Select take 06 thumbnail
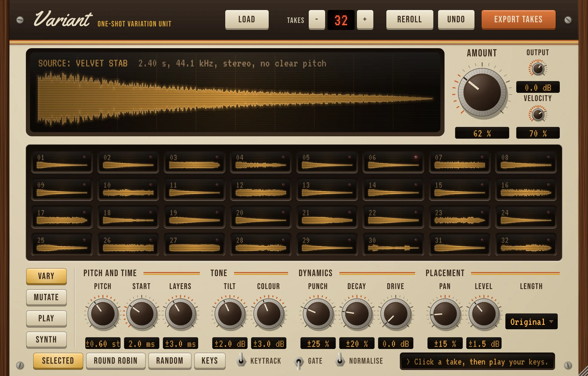 [393, 162]
